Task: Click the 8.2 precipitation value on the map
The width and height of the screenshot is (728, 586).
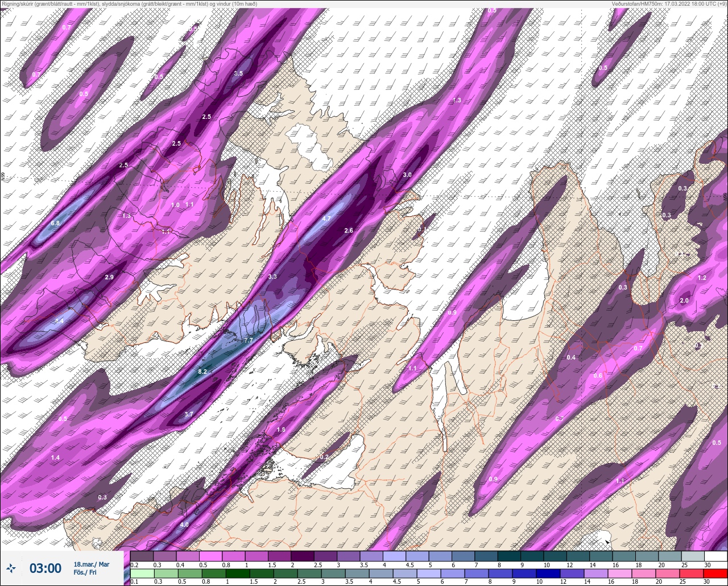Action: (202, 372)
